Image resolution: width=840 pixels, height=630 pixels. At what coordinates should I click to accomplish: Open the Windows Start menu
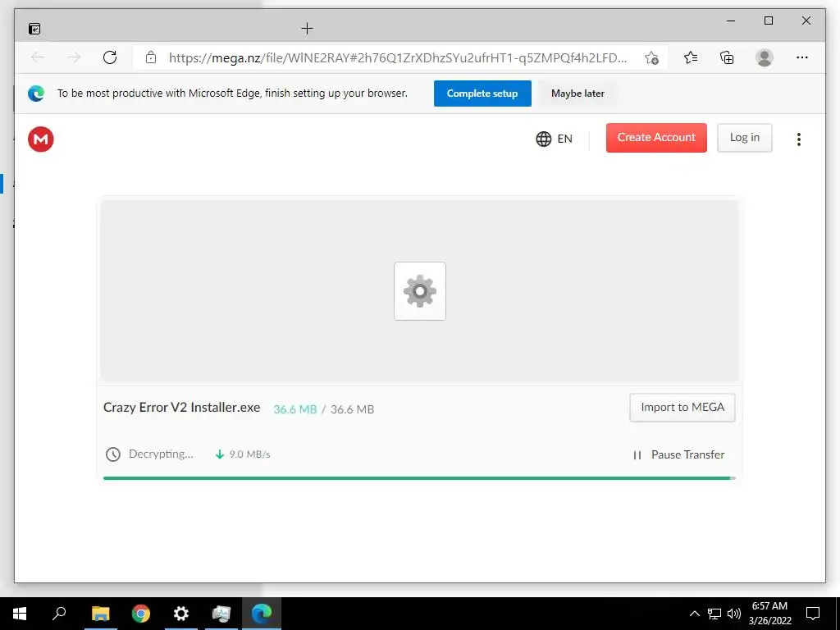tap(20, 614)
